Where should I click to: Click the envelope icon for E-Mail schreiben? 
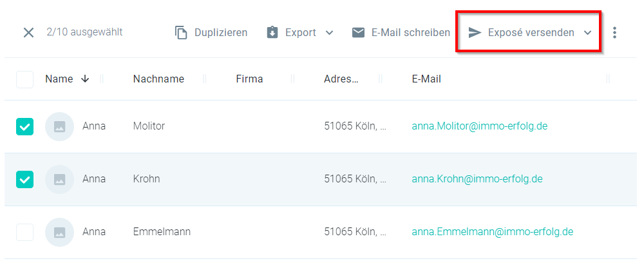click(359, 32)
